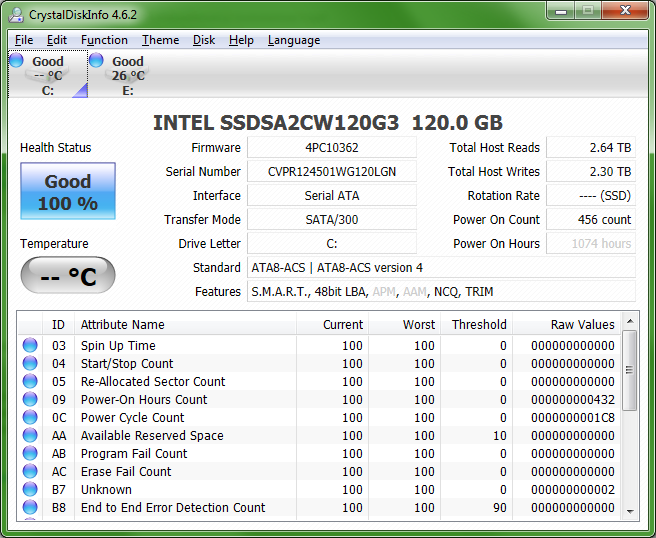The image size is (656, 538).
Task: Click the blue status orb for drive C:
Action: tap(17, 60)
